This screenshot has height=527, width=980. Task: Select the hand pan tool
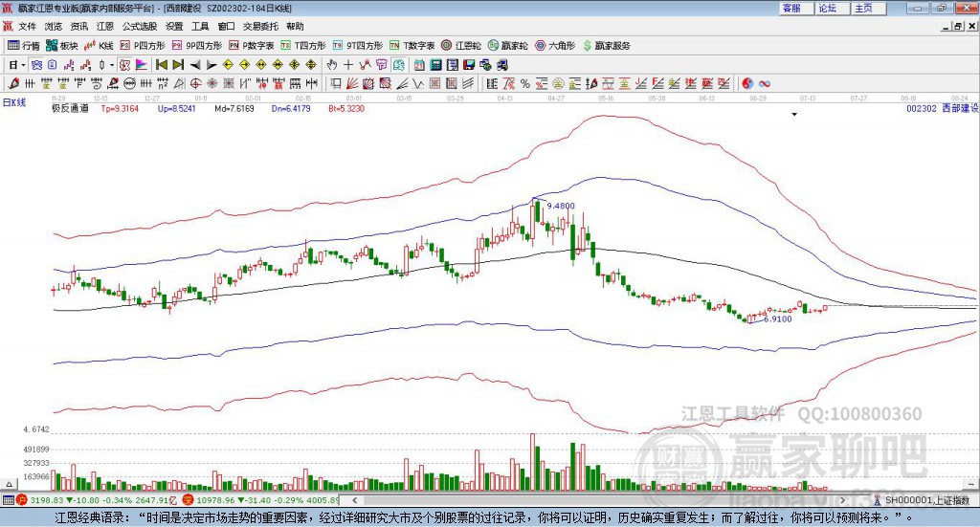[331, 65]
